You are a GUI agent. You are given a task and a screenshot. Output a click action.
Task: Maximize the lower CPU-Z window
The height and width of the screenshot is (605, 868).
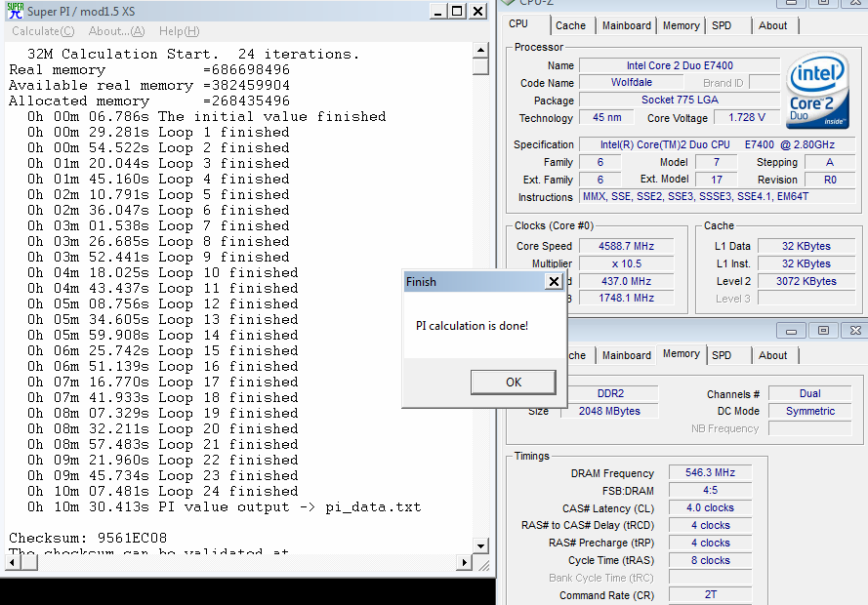pos(823,331)
